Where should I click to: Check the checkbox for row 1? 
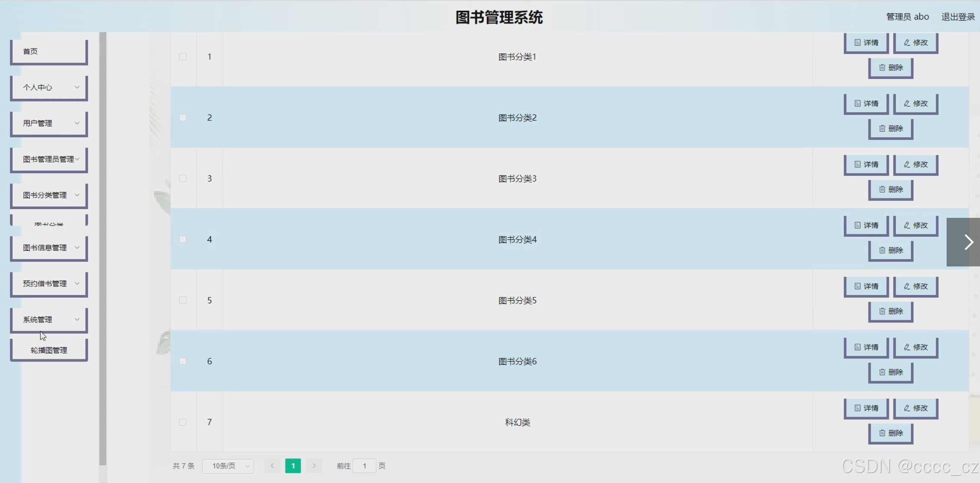[183, 57]
